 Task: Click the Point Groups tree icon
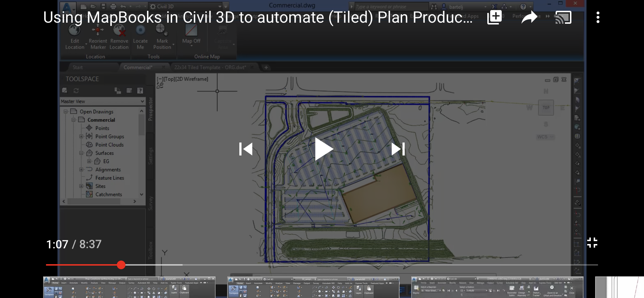click(x=89, y=136)
